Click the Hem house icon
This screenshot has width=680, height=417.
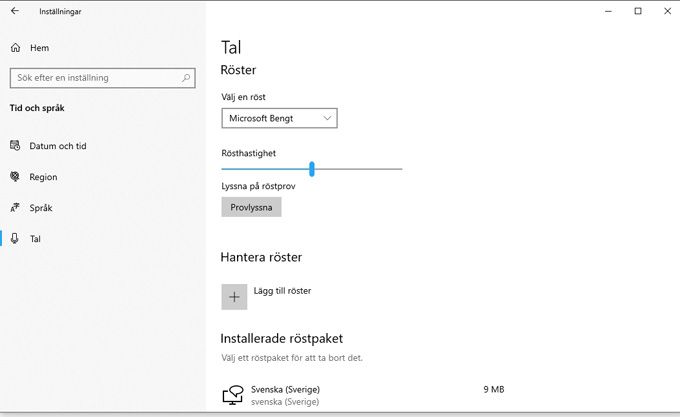[x=16, y=48]
